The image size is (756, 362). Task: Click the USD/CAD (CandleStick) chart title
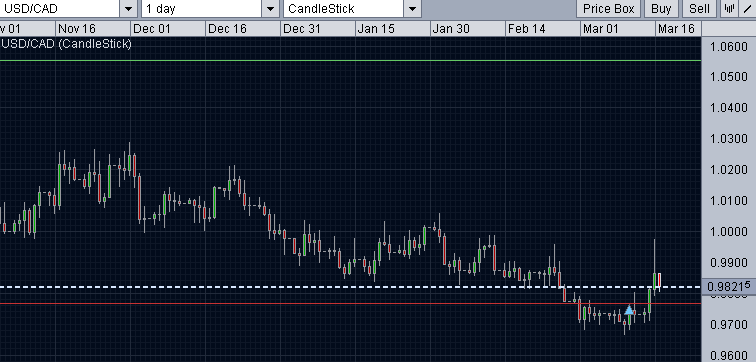(67, 44)
